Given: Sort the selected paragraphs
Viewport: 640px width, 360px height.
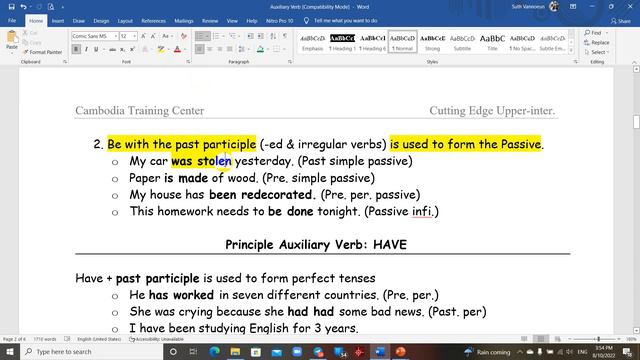Looking at the screenshot, I should 273,36.
